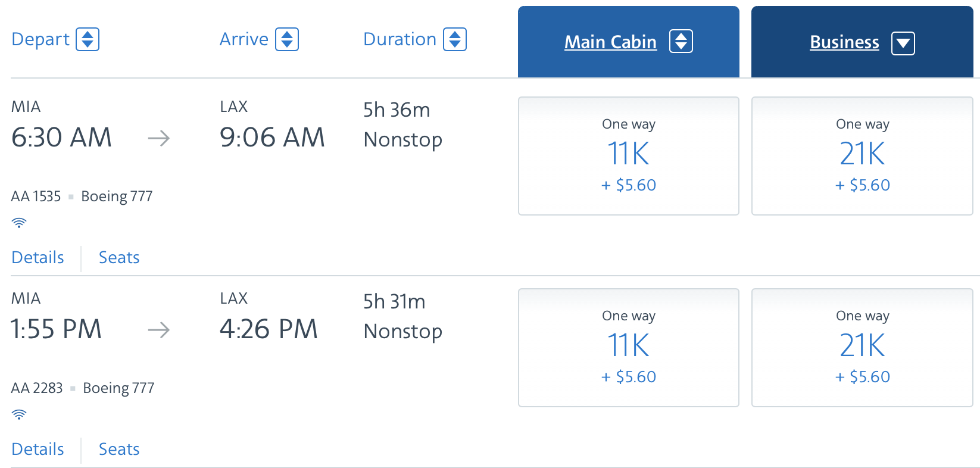Image resolution: width=980 pixels, height=468 pixels.
Task: View Seats for flight AA 2283
Action: pyautogui.click(x=118, y=449)
